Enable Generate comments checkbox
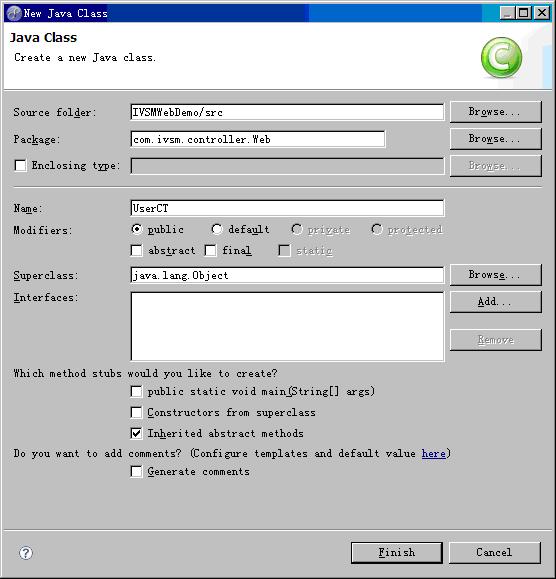This screenshot has width=556, height=579. click(x=137, y=472)
